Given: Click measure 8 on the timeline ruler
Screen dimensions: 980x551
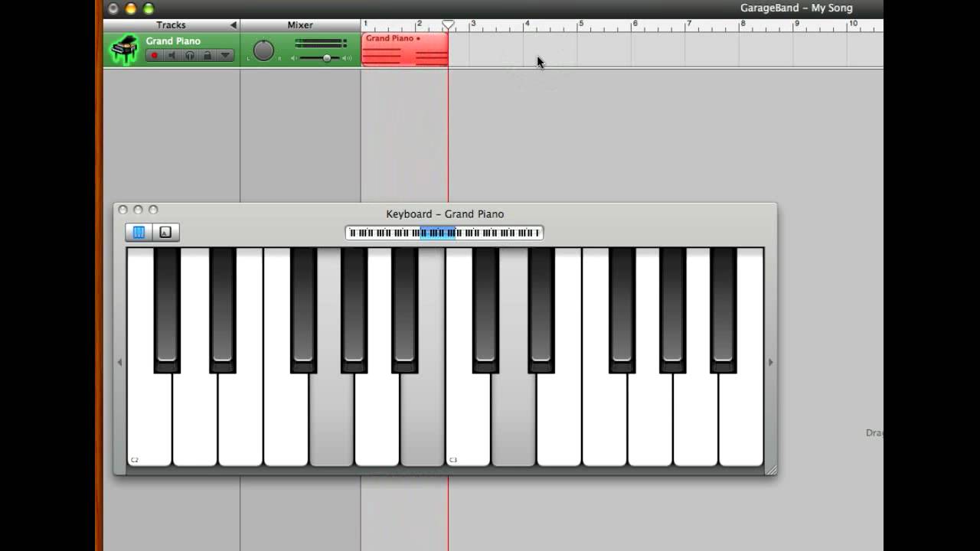Looking at the screenshot, I should click(x=742, y=24).
